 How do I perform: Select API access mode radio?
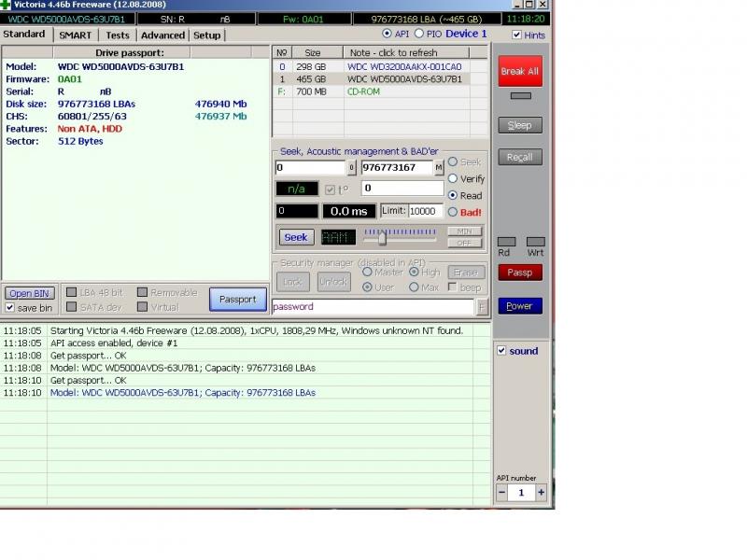[387, 34]
